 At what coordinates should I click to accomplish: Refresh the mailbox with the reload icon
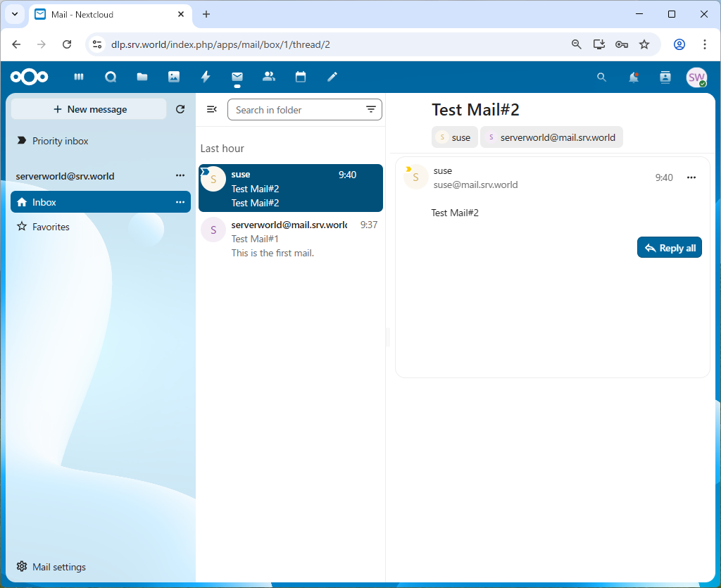click(180, 109)
